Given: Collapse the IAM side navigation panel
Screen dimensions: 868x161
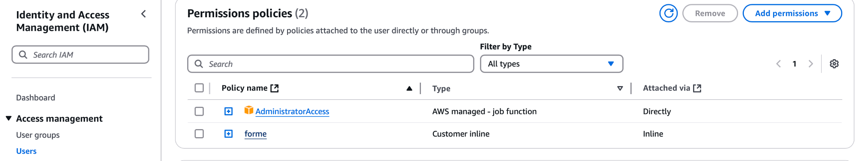Looking at the screenshot, I should [143, 14].
